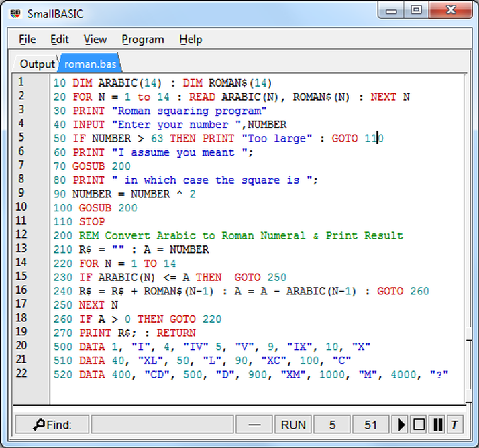Click the run program play icon

point(402,425)
